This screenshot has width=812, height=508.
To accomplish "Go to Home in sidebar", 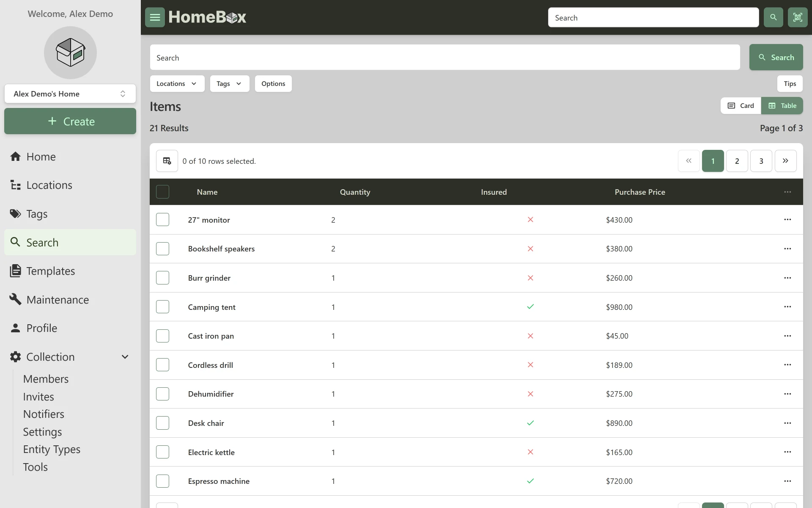I will tap(70, 157).
